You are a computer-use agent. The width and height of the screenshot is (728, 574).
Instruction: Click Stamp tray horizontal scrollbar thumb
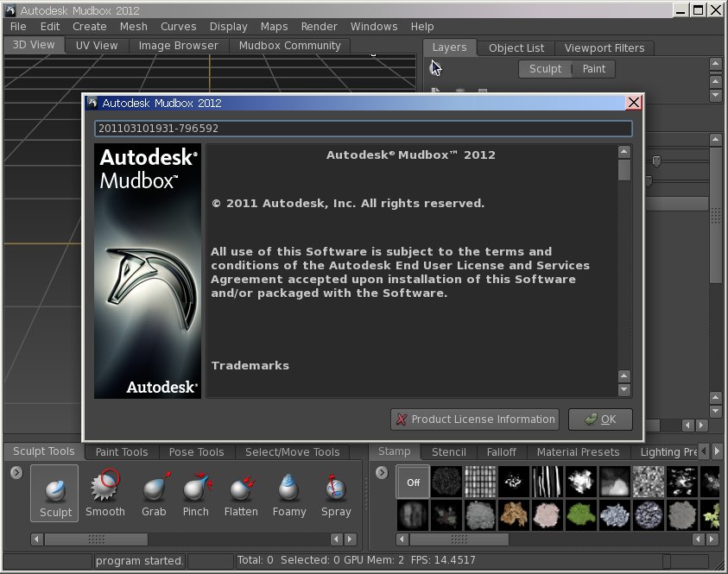click(459, 539)
